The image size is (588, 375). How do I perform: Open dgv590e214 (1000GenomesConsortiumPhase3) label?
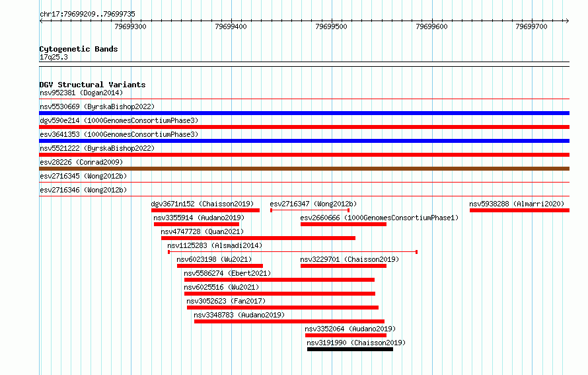[119, 120]
